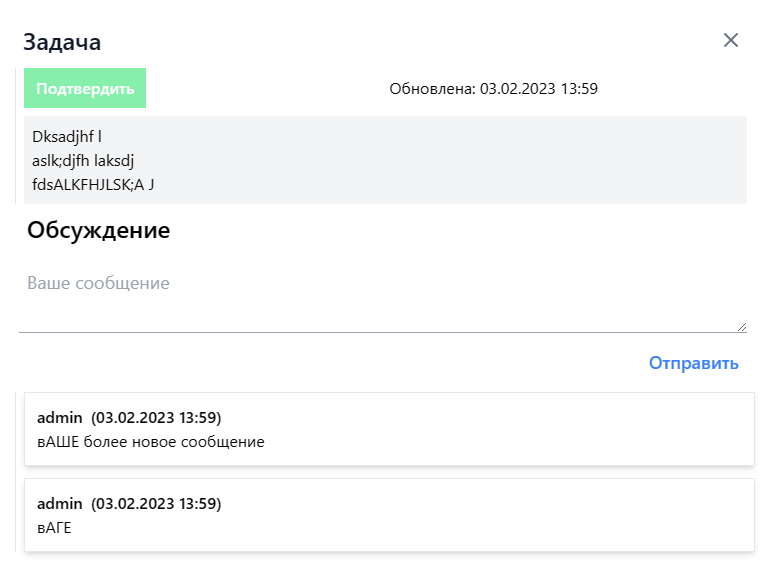Click the admin author of the вАГЕ comment
Image resolution: width=765 pixels, height=575 pixels.
point(60,503)
